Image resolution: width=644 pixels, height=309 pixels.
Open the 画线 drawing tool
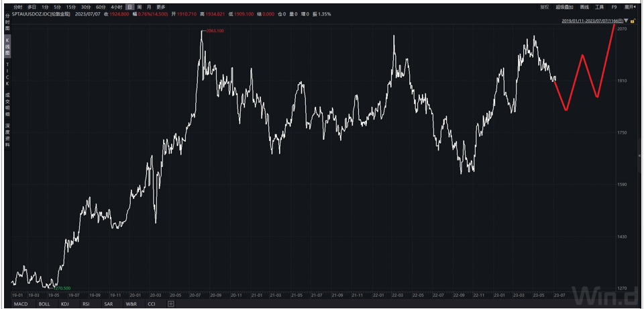[x=584, y=7]
